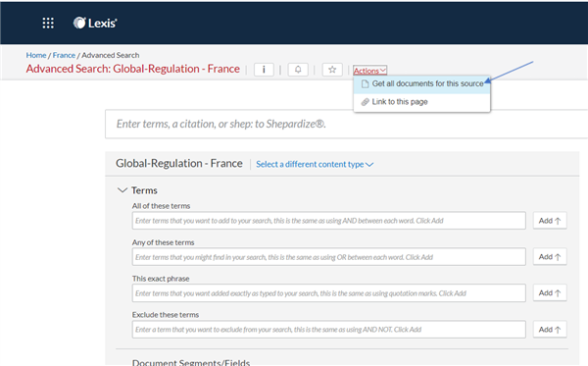Create an alert with the bell icon
Viewport: 588px width, 366px height.
pyautogui.click(x=298, y=70)
